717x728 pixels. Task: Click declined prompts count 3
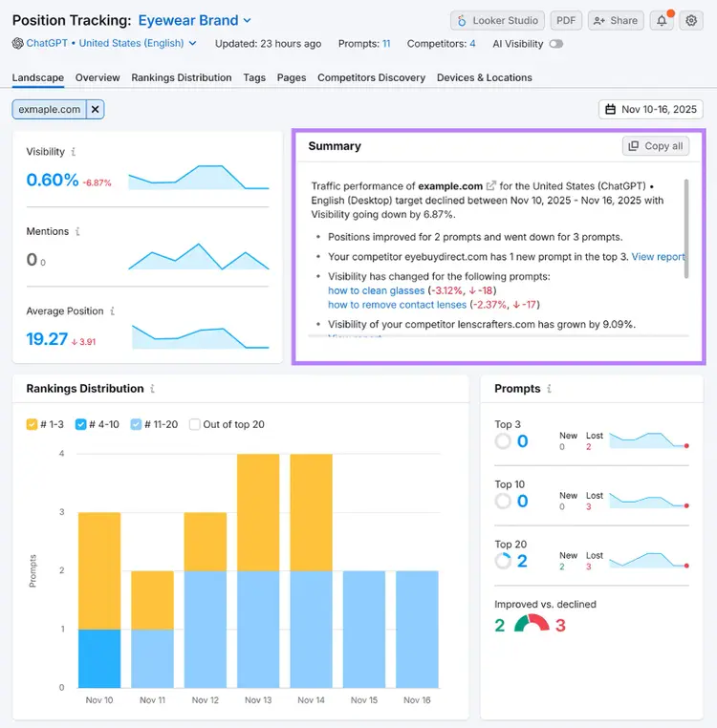point(560,626)
